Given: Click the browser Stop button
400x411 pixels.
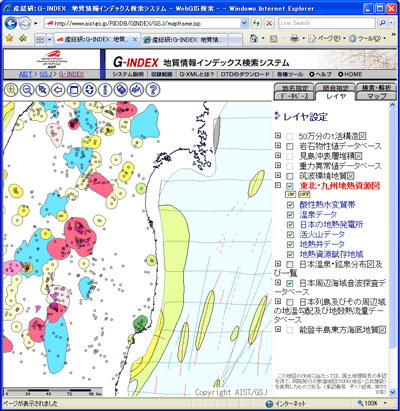Looking at the screenshot, I should point(269,23).
